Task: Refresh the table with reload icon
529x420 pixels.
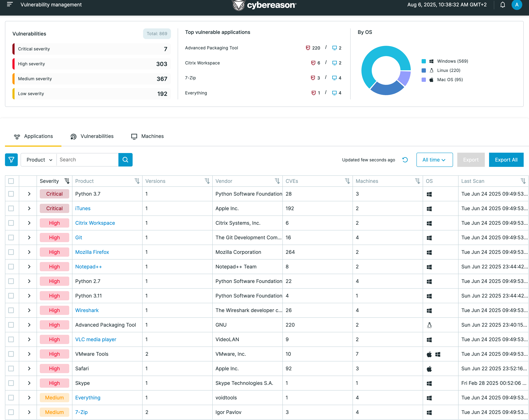Action: (405, 160)
